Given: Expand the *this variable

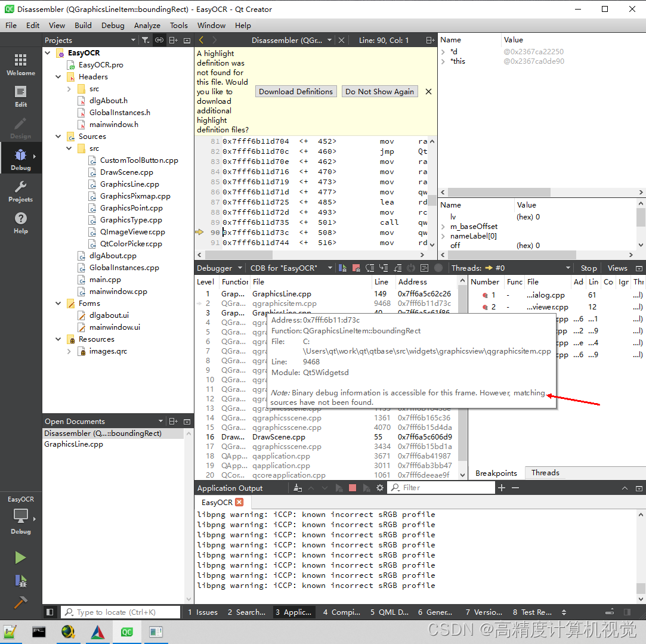Looking at the screenshot, I should click(x=443, y=61).
